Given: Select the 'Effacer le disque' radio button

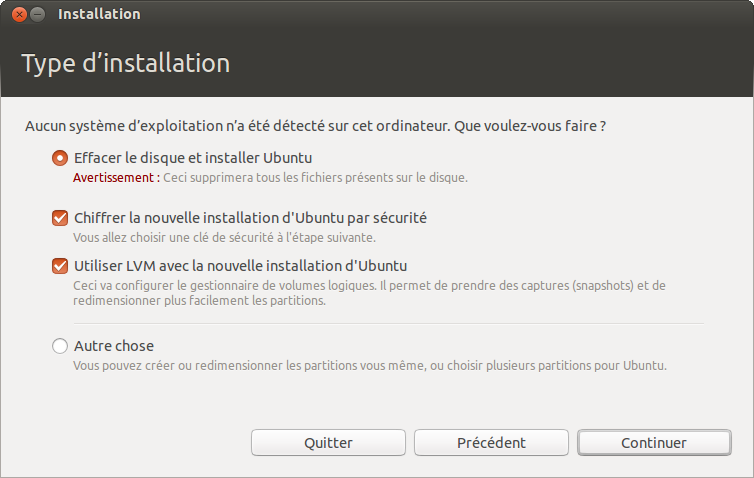Looking at the screenshot, I should [x=60, y=158].
